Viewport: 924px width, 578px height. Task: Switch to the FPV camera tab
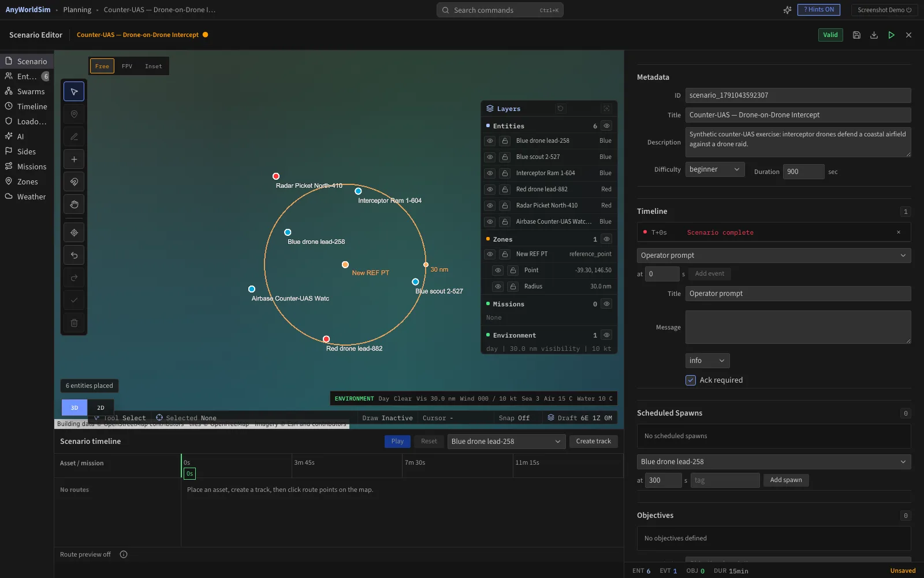127,66
